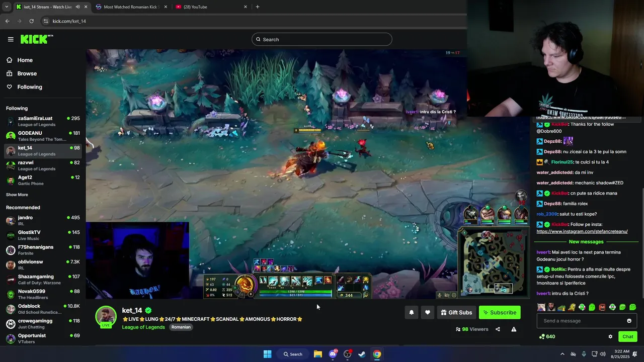Open Following in sidebar
The width and height of the screenshot is (644, 362).
tap(30, 87)
